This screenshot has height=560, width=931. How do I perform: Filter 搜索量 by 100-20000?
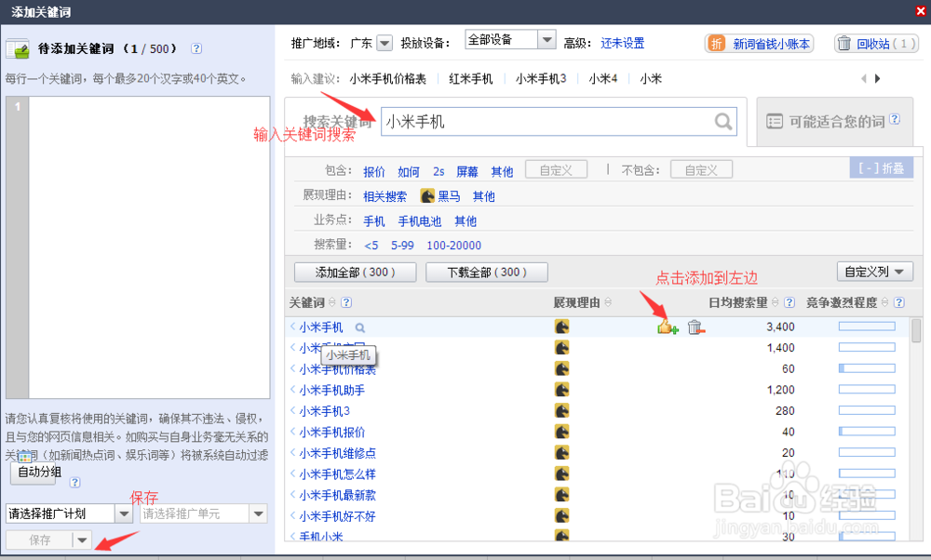[453, 246]
